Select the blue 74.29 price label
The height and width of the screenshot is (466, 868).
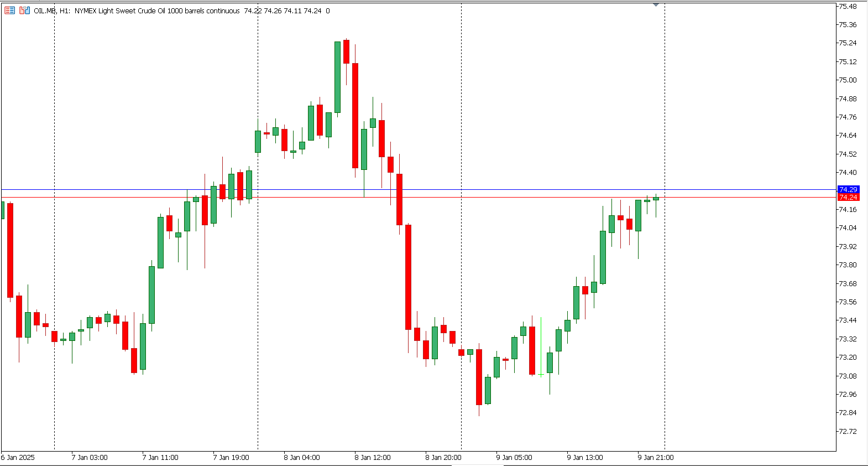tap(848, 189)
